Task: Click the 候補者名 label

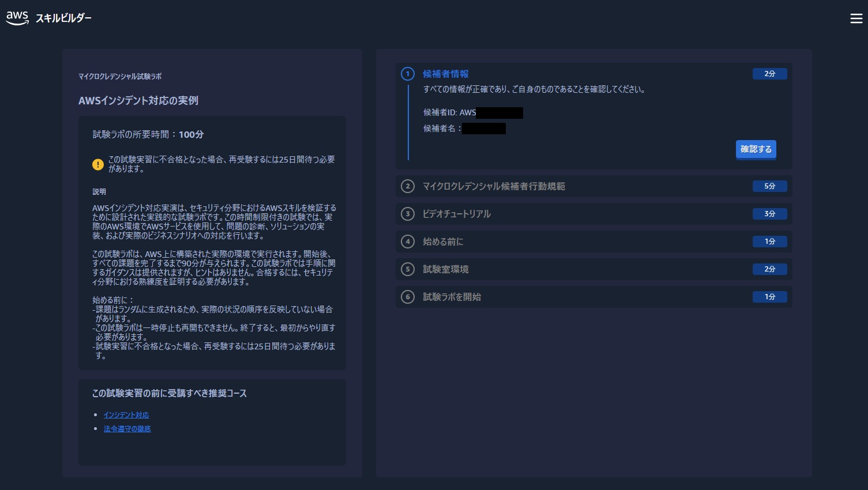Action: pos(442,129)
